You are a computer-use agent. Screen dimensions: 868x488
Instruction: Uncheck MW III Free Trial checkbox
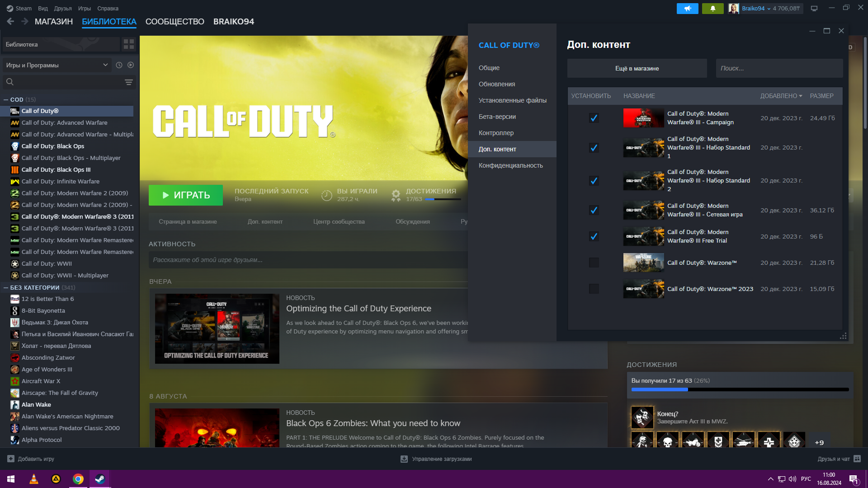click(594, 236)
